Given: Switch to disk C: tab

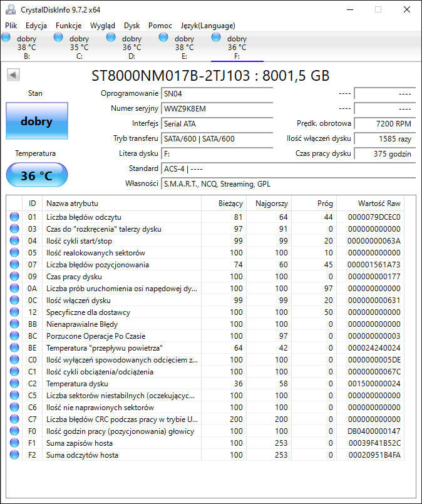Looking at the screenshot, I should [x=79, y=47].
